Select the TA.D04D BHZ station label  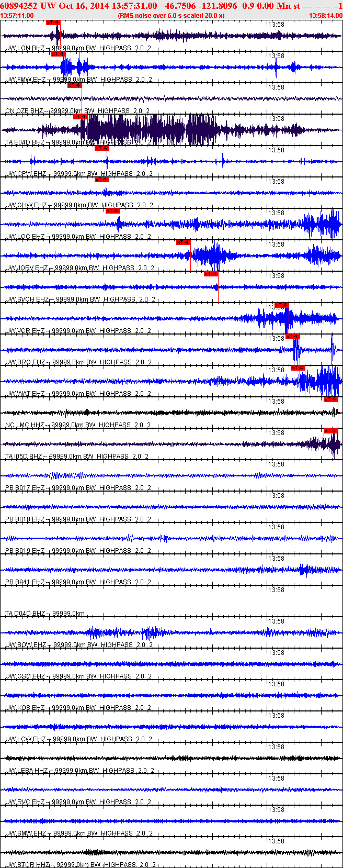25,614
